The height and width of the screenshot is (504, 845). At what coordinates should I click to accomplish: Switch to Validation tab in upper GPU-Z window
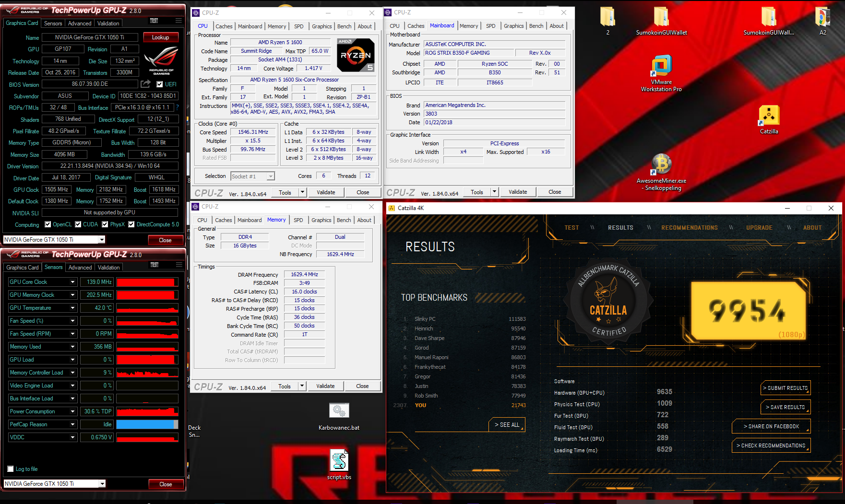108,23
